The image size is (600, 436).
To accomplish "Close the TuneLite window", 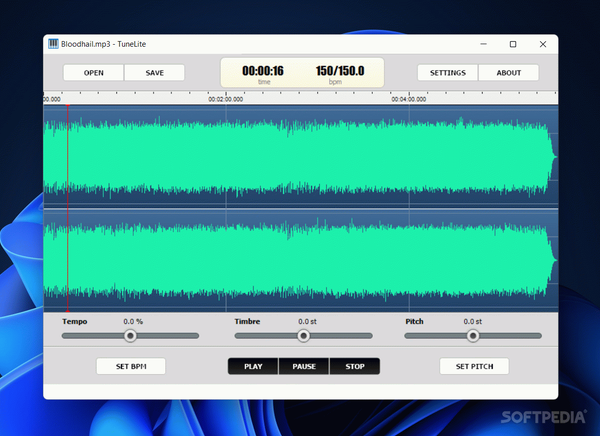I will 543,44.
